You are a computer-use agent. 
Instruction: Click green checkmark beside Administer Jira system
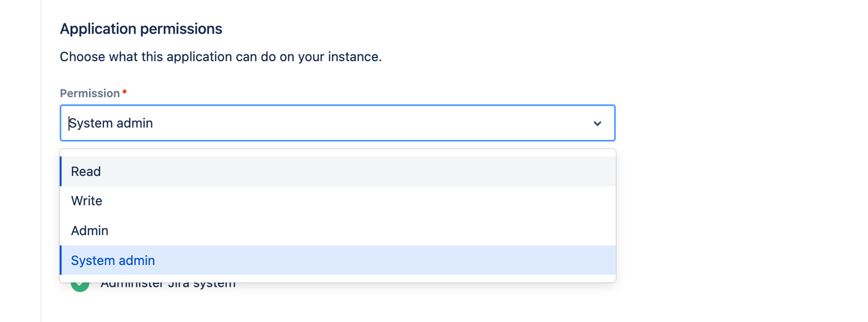[x=80, y=284]
